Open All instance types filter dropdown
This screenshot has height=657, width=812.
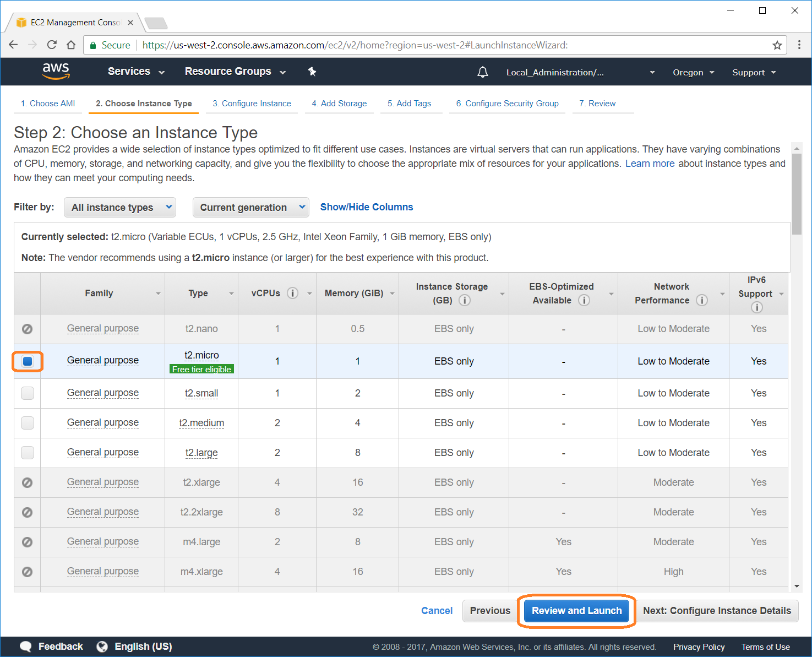pyautogui.click(x=120, y=208)
